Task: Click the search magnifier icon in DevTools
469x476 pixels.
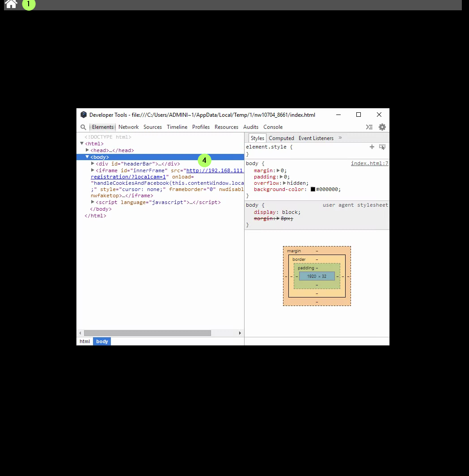Action: [x=83, y=127]
